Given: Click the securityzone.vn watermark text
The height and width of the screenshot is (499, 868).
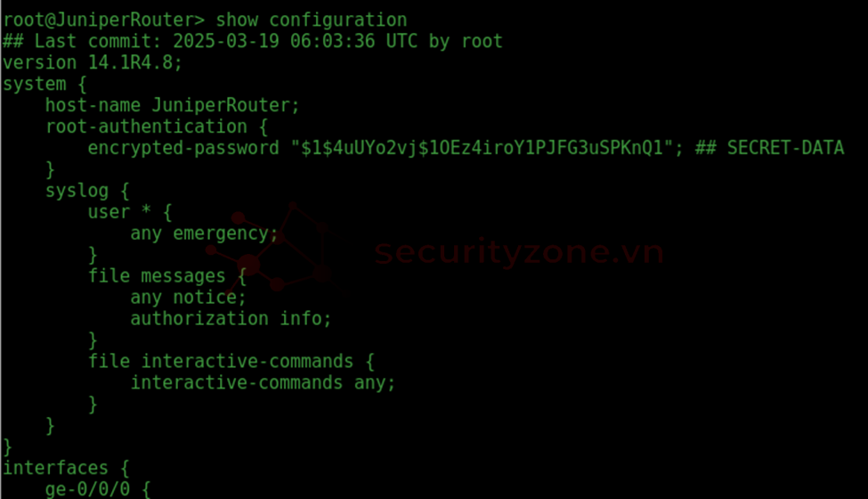Looking at the screenshot, I should (x=519, y=252).
